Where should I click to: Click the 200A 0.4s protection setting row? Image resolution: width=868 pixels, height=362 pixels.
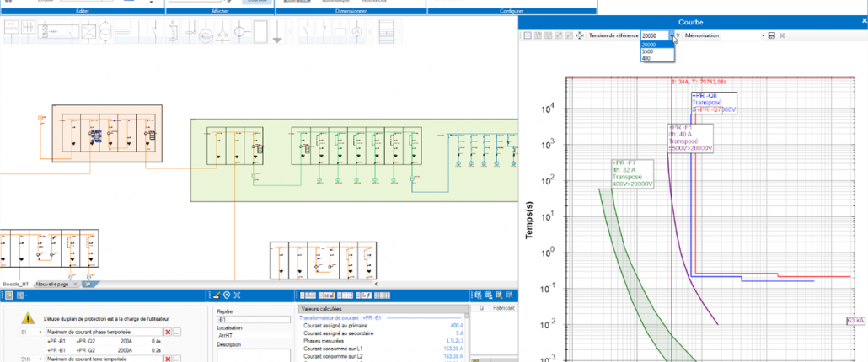click(x=104, y=341)
